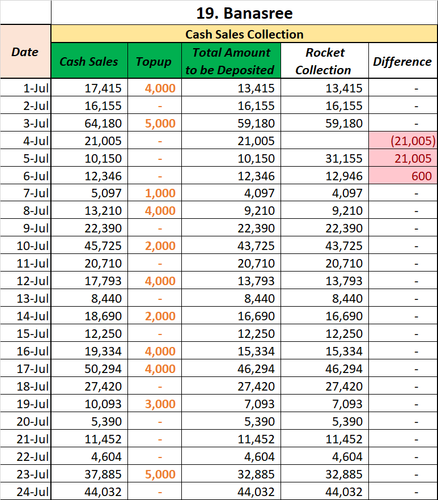The image size is (438, 500).
Task: Select the 2,000 topup for 10-Jul
Action: pyautogui.click(x=154, y=246)
